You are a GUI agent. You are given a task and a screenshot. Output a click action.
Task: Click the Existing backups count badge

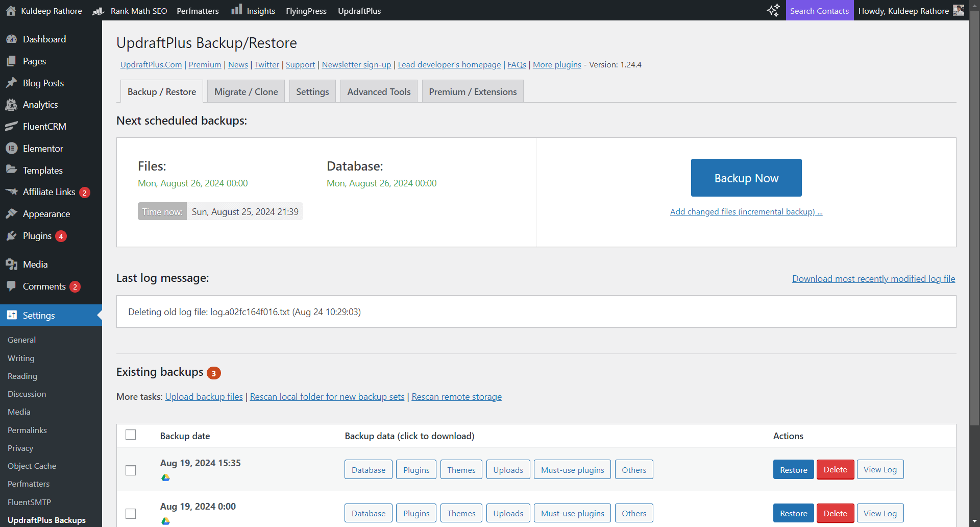[214, 373]
